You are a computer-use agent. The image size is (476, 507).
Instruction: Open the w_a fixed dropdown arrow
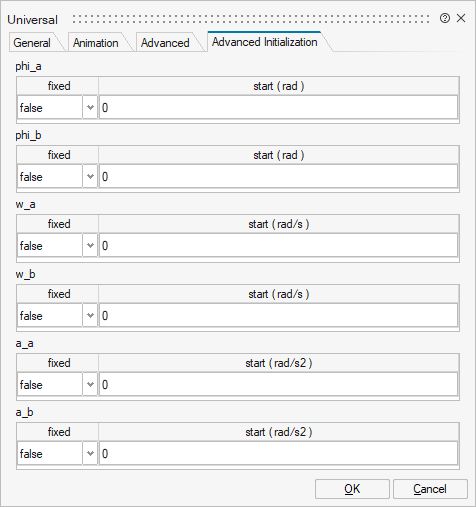[90, 246]
